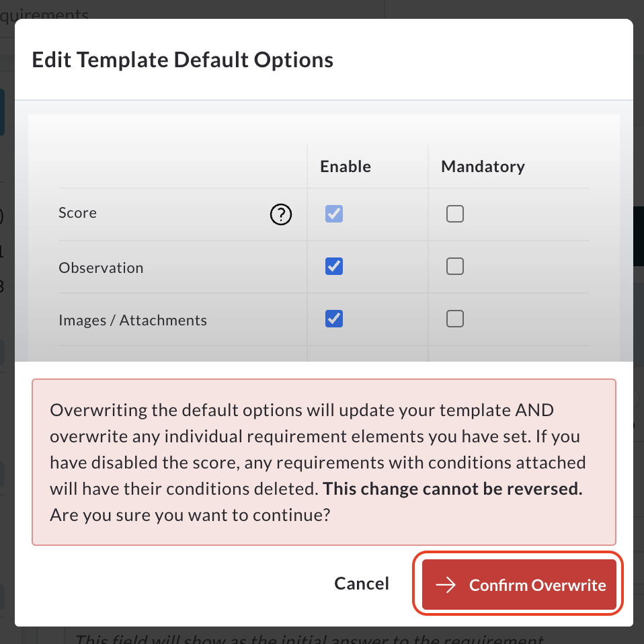The height and width of the screenshot is (644, 644).
Task: Click the Images / Attachments row label
Action: click(x=132, y=321)
